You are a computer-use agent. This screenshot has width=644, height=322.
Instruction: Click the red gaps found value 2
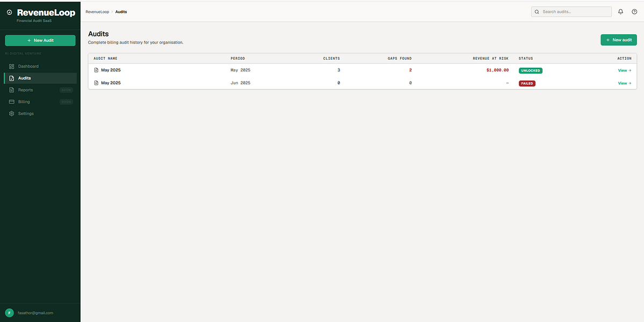(410, 70)
